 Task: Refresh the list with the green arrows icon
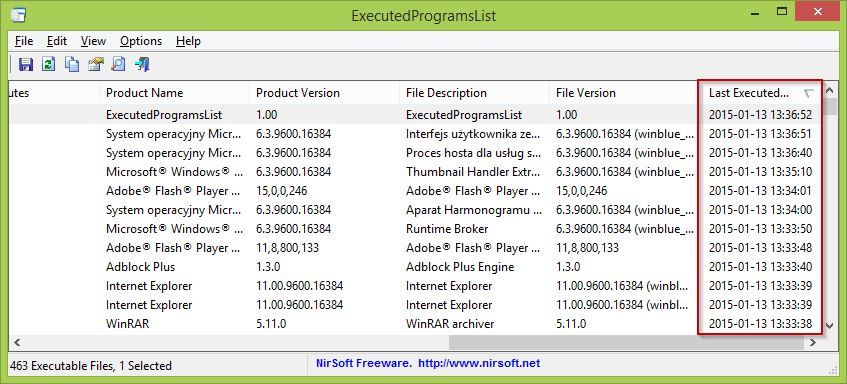[49, 64]
